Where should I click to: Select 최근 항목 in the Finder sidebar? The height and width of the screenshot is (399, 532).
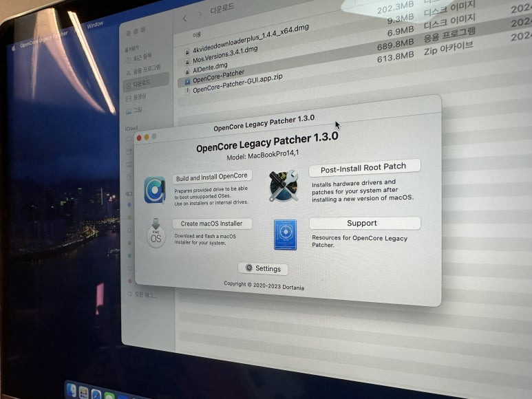pos(142,58)
